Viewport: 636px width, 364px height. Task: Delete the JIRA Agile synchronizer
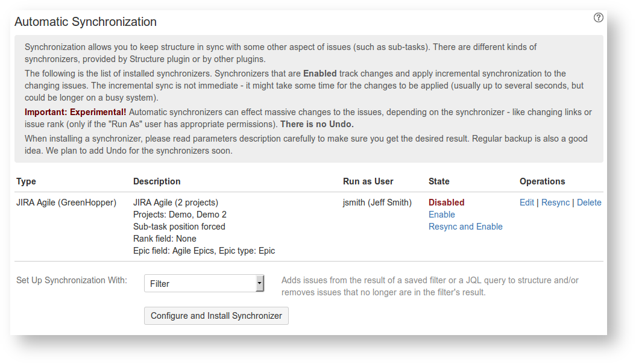click(589, 202)
